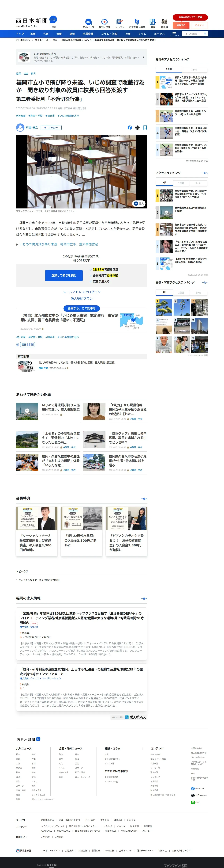Click 登録する button in header
Viewport: 224px width, 868px height.
181,25
